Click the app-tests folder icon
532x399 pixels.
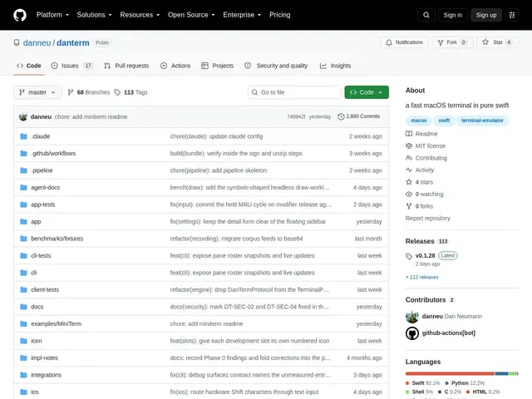tap(23, 204)
